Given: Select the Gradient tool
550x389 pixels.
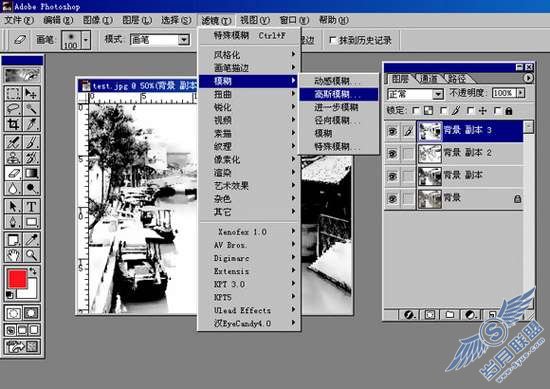Looking at the screenshot, I should click(x=32, y=173).
